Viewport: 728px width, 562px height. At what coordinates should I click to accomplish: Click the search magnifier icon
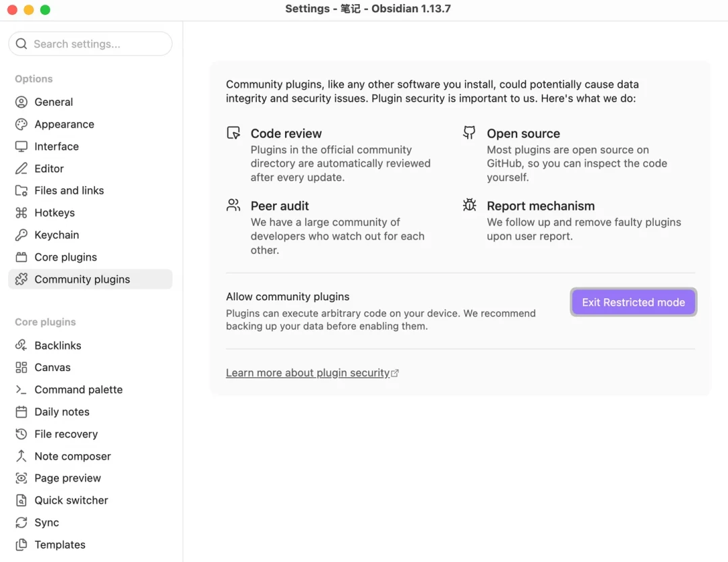click(22, 44)
